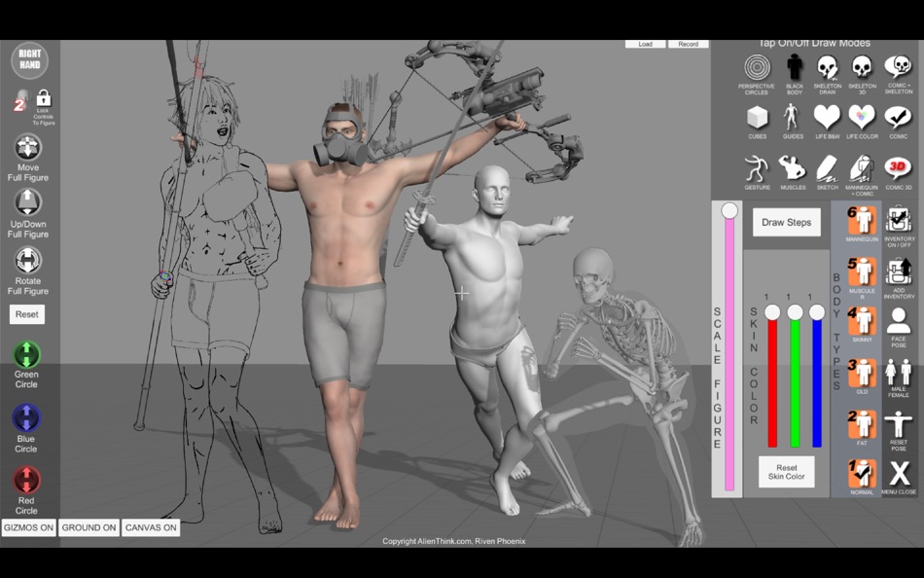Click the Load button at top

click(x=645, y=44)
